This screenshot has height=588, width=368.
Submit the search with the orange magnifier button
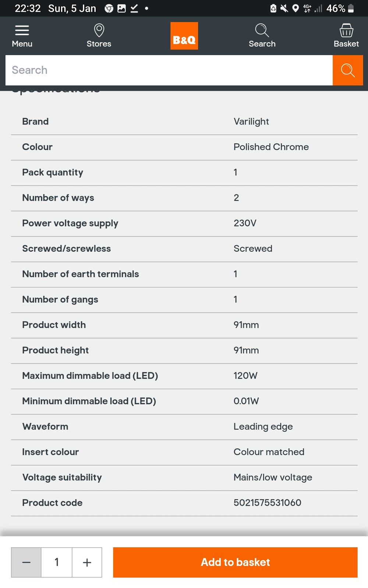point(348,70)
